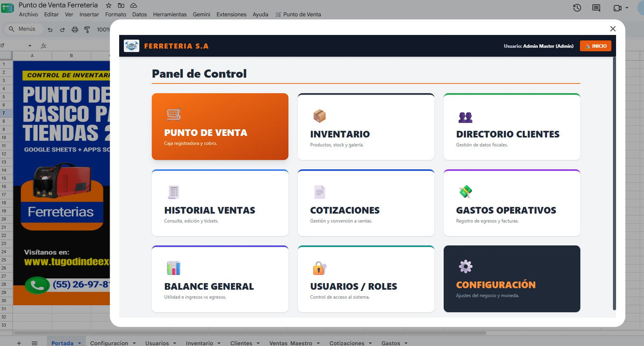Open the Insertar menu

[89, 15]
